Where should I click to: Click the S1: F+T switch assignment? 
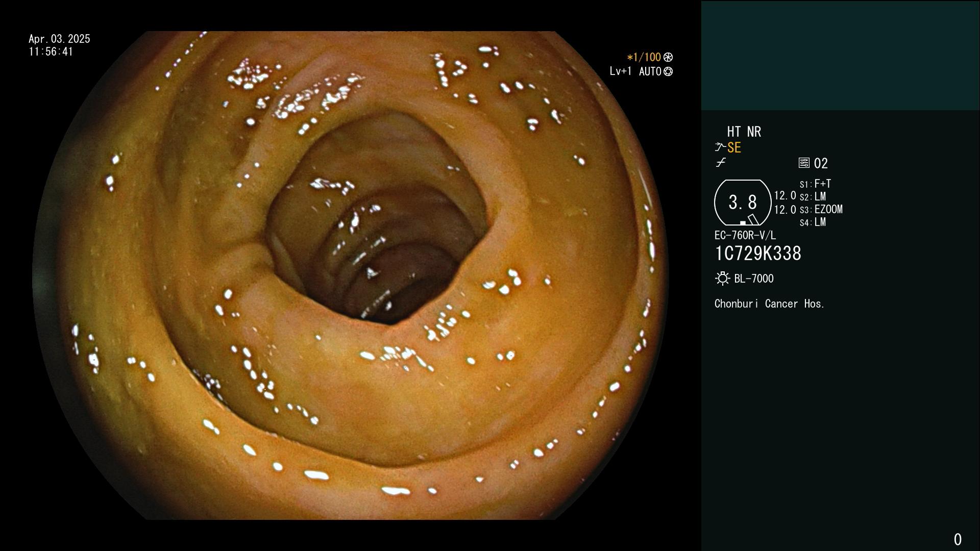click(815, 184)
